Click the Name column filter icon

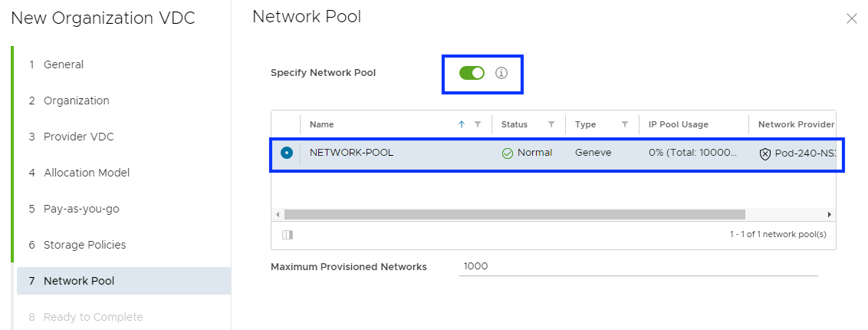(478, 124)
